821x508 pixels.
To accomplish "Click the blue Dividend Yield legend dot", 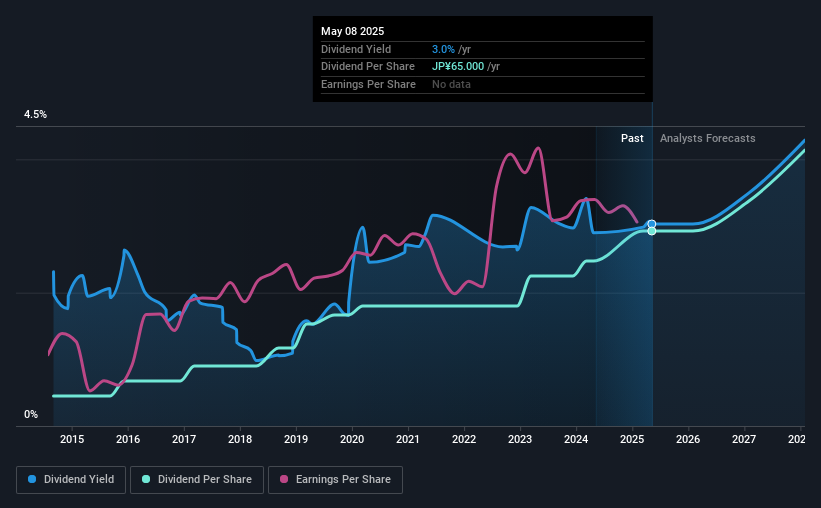I will pos(32,479).
